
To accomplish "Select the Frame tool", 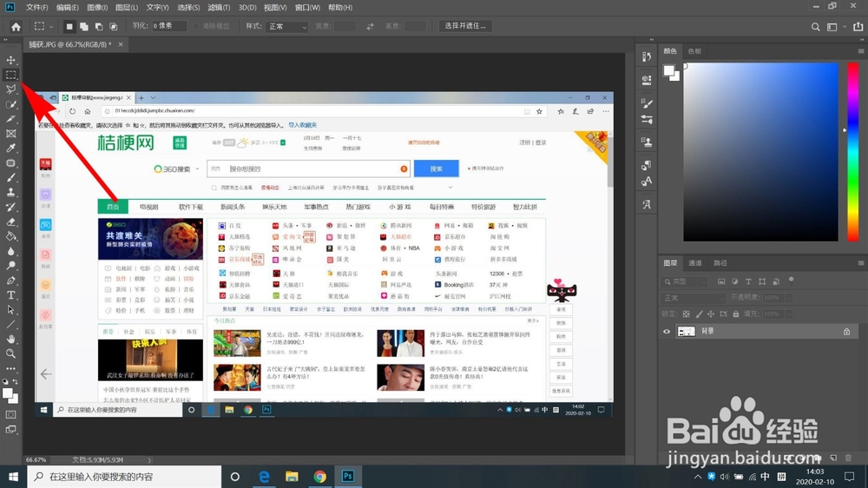I will [x=10, y=134].
